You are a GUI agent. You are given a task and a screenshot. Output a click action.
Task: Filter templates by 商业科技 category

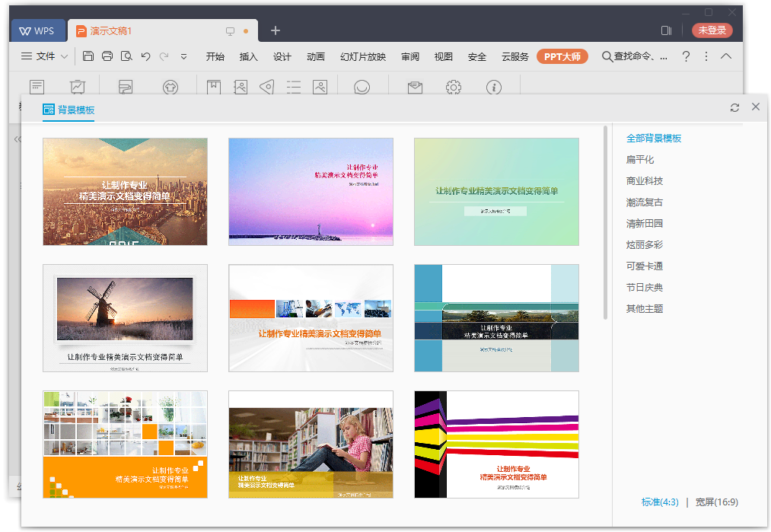645,181
